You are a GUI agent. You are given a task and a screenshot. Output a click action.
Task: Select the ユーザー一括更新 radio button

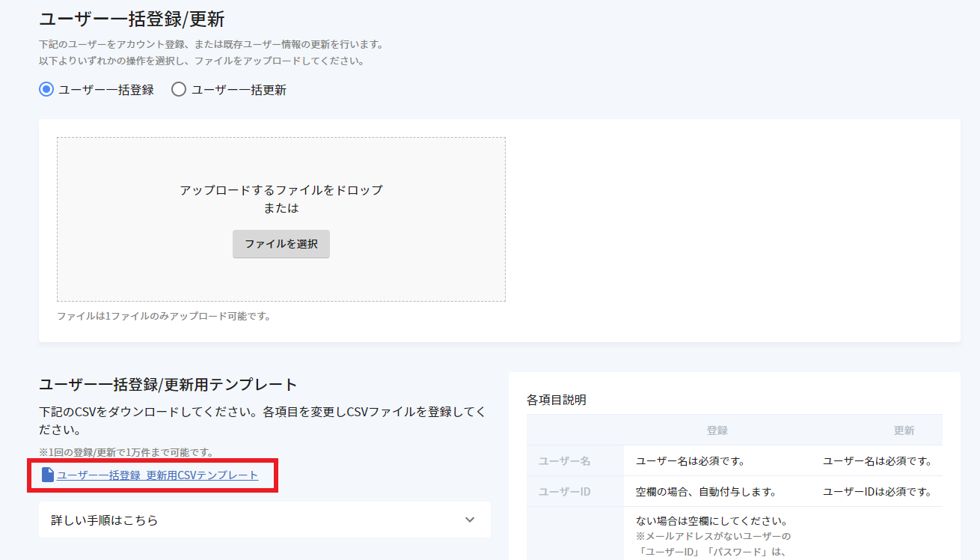[179, 90]
